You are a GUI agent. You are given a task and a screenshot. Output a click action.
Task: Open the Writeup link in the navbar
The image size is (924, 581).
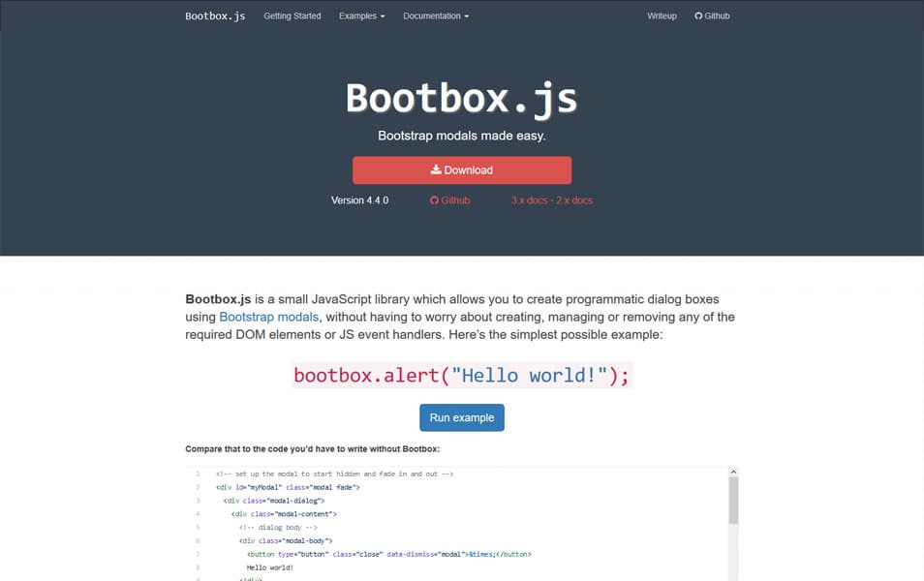pyautogui.click(x=662, y=15)
